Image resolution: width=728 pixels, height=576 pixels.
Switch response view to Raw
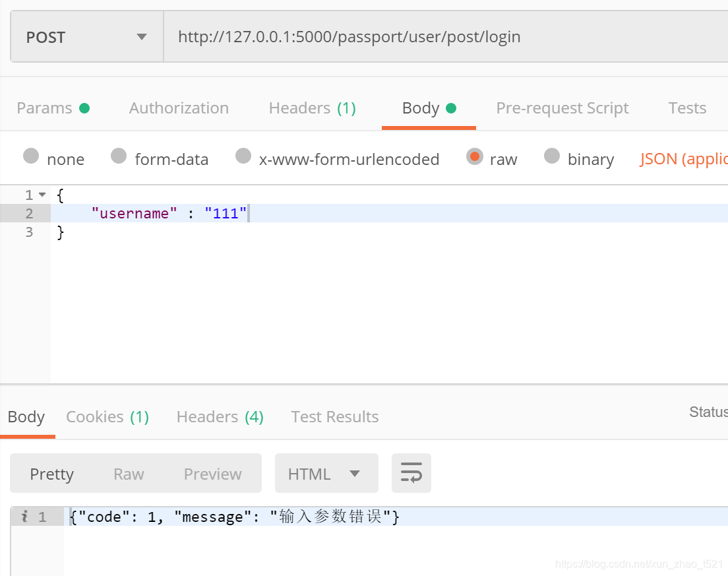point(129,474)
